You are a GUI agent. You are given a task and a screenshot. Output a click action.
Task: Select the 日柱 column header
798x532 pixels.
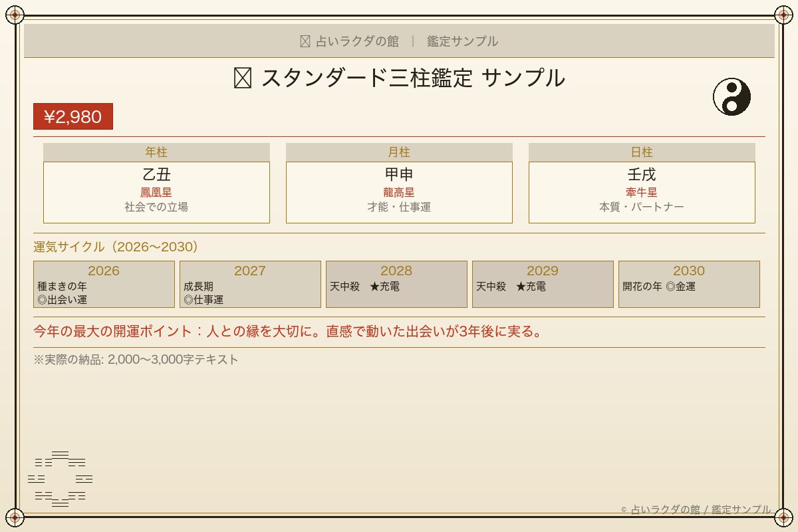[642, 152]
